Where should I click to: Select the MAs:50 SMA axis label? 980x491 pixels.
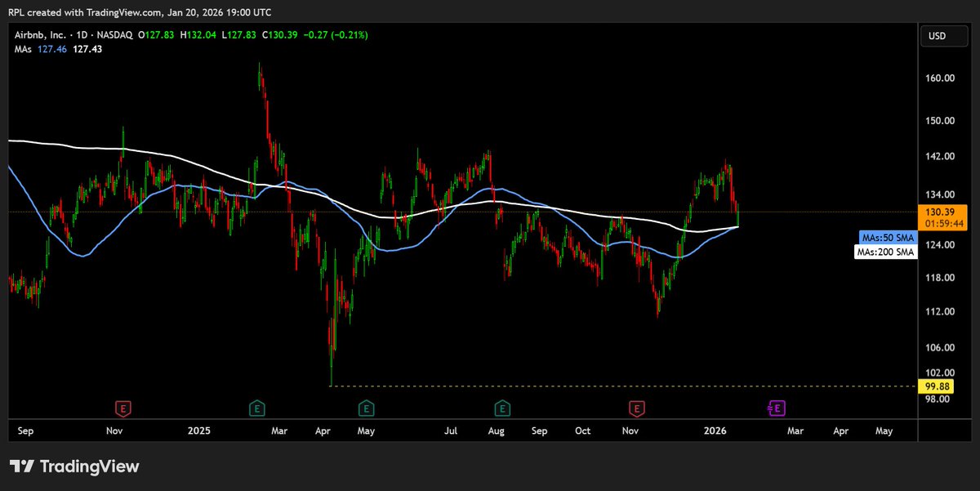pos(888,237)
